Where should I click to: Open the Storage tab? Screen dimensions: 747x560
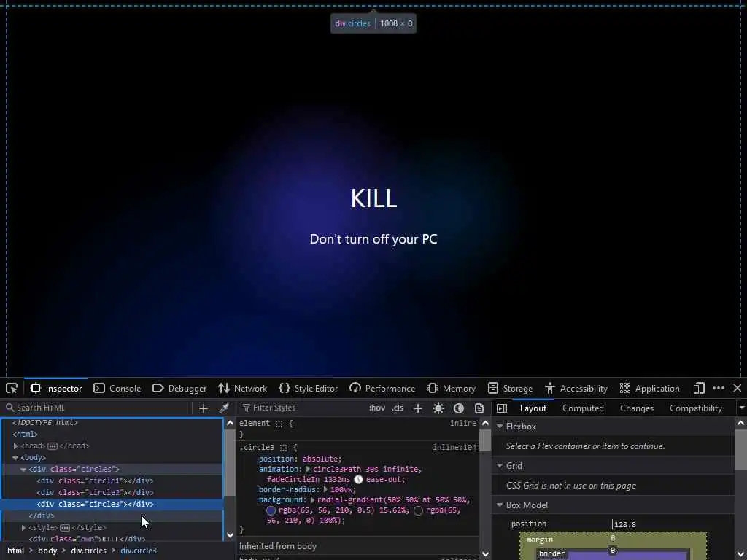(x=510, y=388)
